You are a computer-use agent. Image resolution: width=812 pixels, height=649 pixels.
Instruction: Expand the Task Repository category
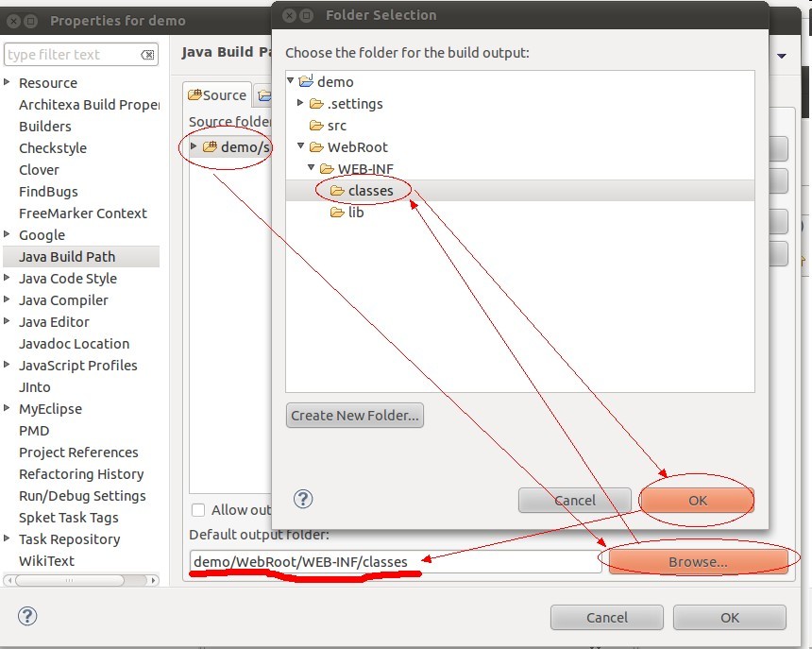7,538
